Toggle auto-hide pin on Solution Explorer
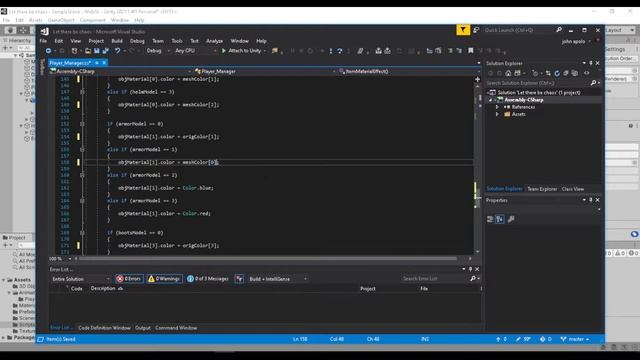 pos(591,63)
